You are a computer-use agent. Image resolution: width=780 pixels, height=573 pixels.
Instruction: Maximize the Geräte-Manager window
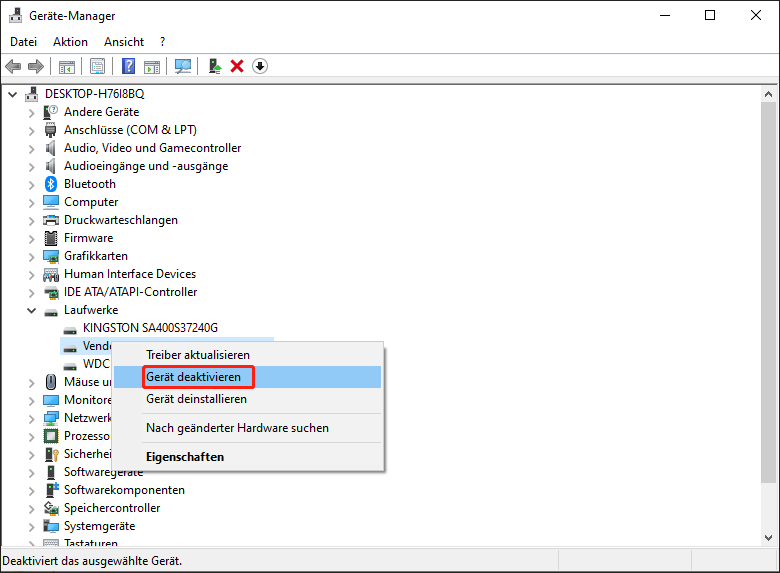point(710,15)
